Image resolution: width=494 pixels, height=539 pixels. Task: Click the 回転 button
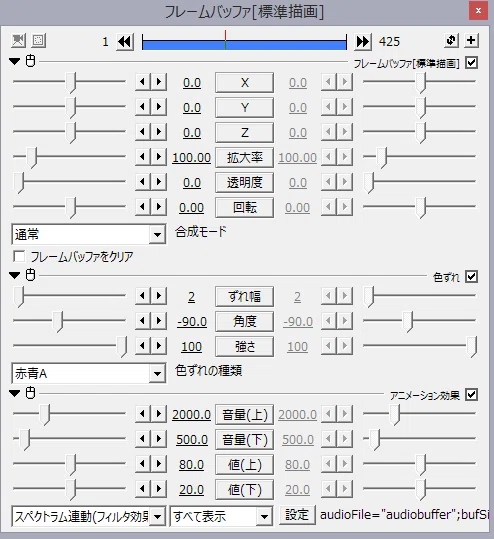tap(244, 207)
